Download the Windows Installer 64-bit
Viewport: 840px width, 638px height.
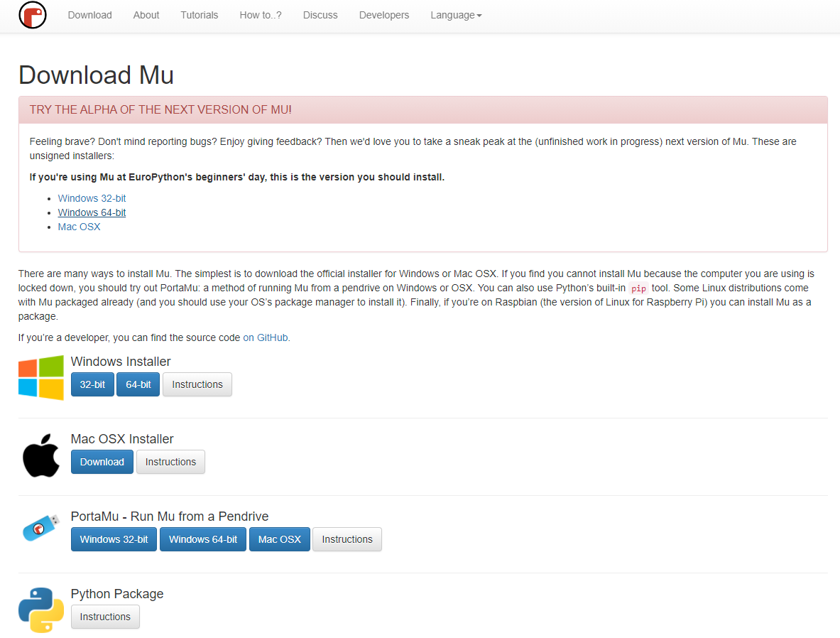pos(138,384)
